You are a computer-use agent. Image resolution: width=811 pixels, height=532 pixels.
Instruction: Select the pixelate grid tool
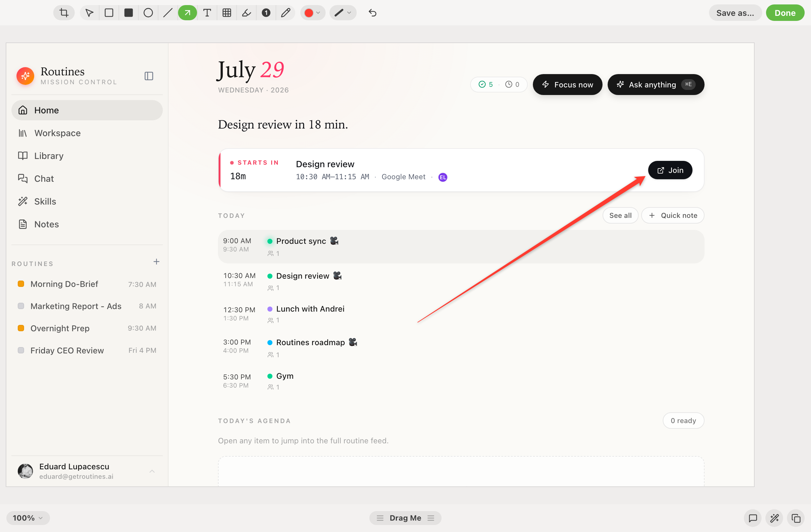click(x=227, y=13)
